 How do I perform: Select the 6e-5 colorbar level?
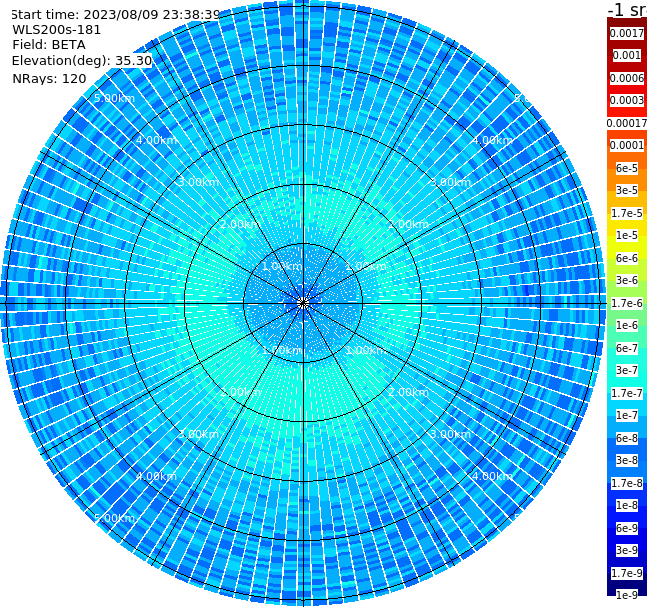pyautogui.click(x=627, y=168)
